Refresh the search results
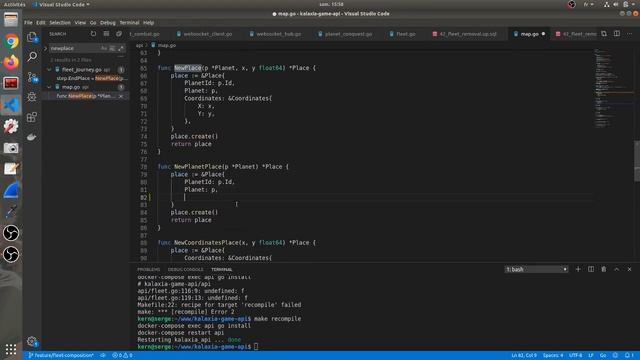 coord(93,34)
